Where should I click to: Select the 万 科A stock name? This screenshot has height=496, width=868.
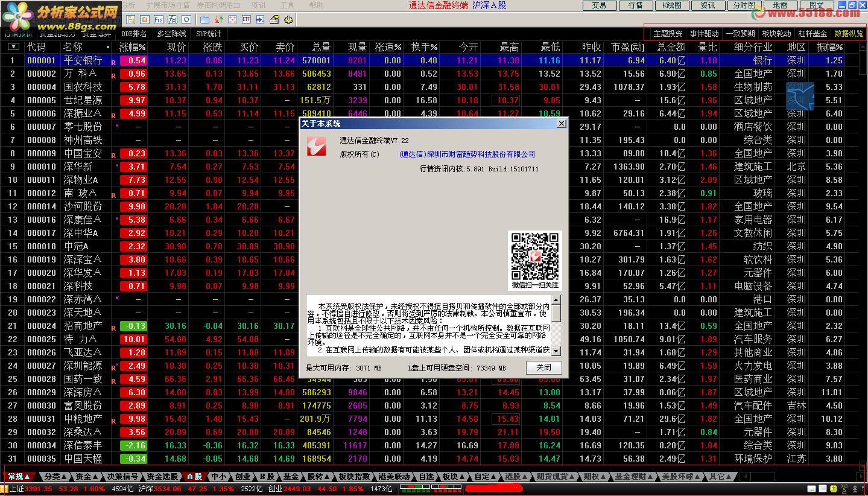point(80,74)
